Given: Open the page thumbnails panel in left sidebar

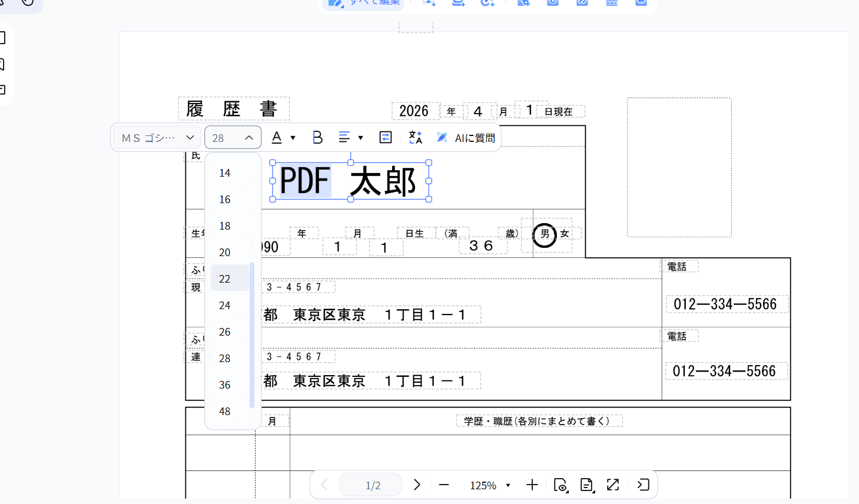Looking at the screenshot, I should 4,37.
